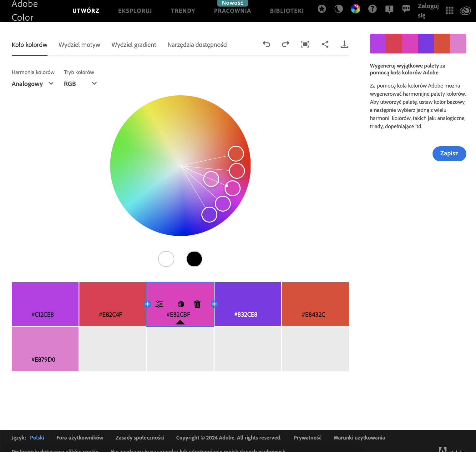
Task: Open the EKSPLORUJ menu
Action: click(x=135, y=11)
